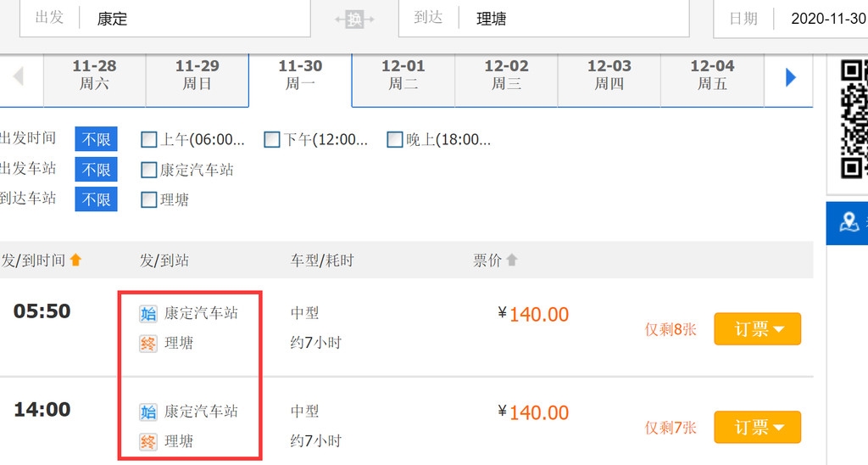This screenshot has width=868, height=465.
Task: Go to previous dates with left arrow
Action: click(x=19, y=76)
